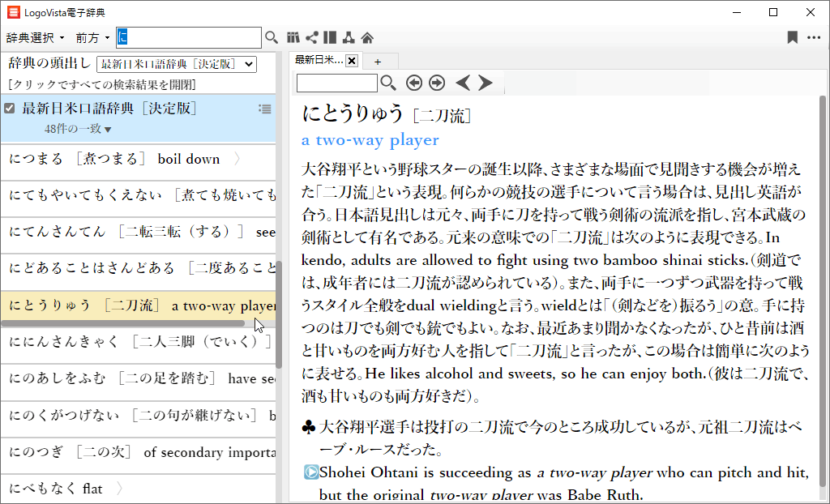Select the ににんさんきゃく entry in results

(x=138, y=342)
